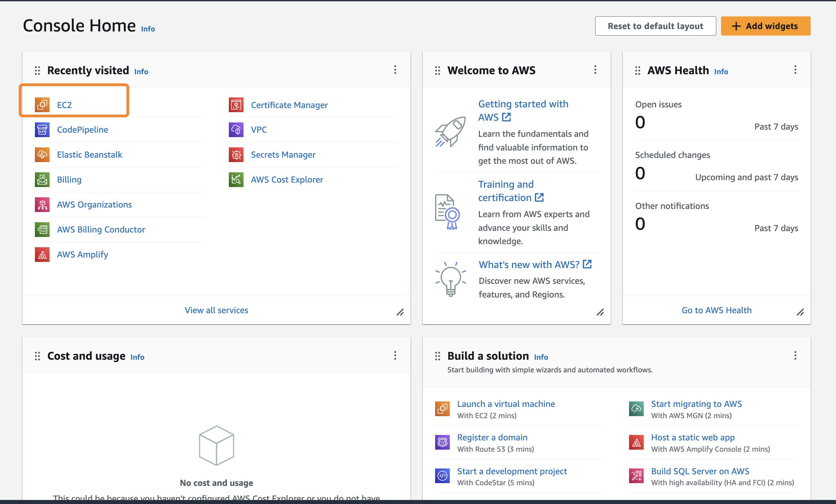Click the EC2 service icon
Image resolution: width=836 pixels, height=504 pixels.
point(42,105)
